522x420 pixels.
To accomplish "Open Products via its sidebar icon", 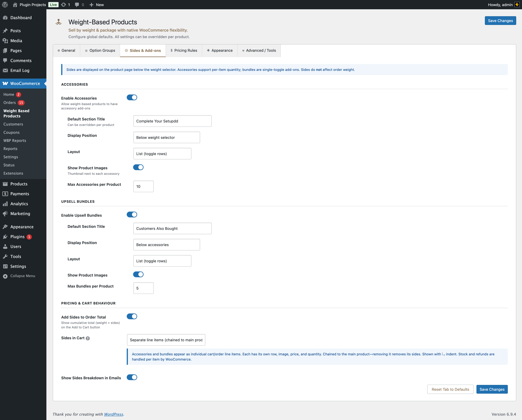I will coord(5,184).
